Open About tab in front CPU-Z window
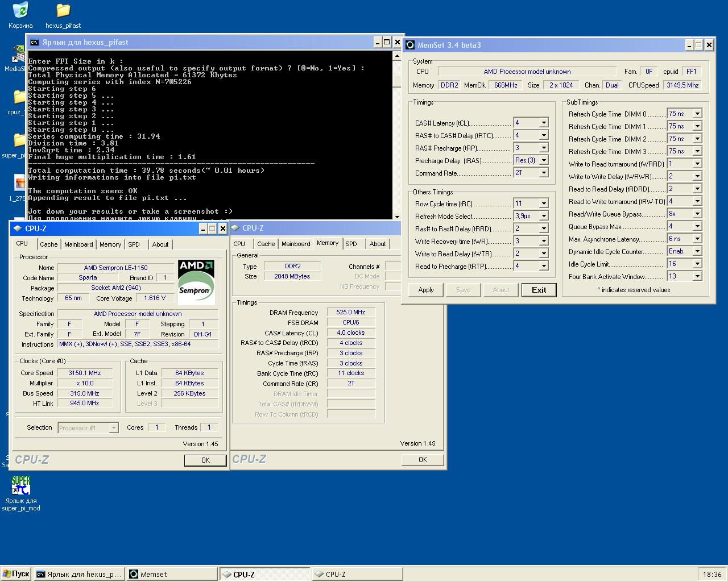The image size is (728, 582). point(160,244)
